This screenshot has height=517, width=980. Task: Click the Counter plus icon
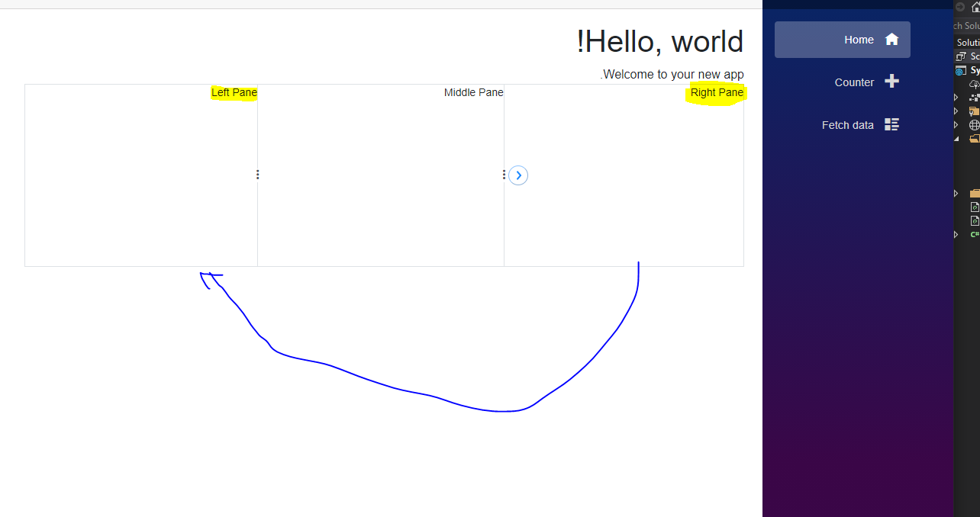[x=891, y=82]
